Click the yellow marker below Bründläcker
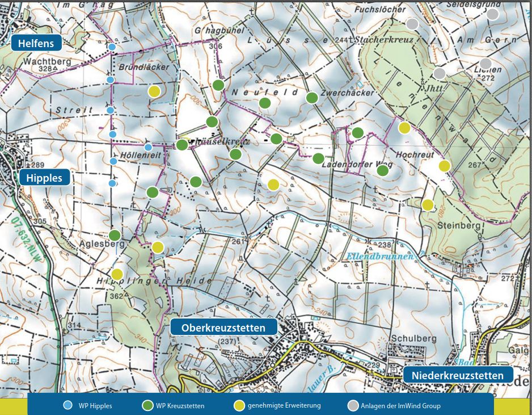 [x=154, y=91]
